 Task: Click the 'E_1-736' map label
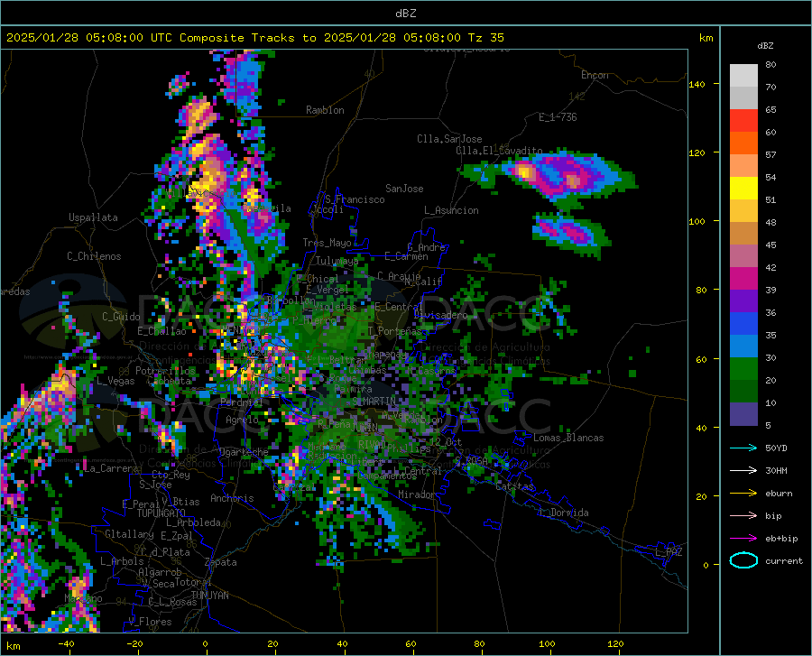pyautogui.click(x=558, y=117)
